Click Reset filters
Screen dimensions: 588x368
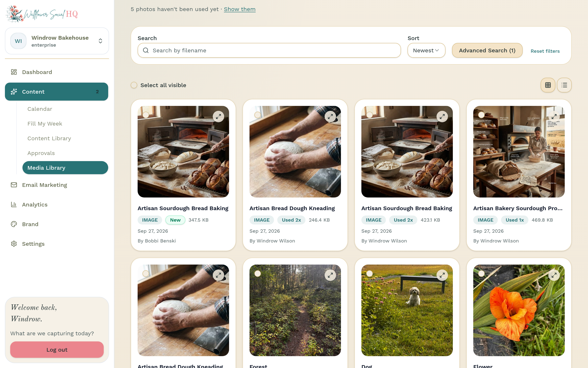coord(545,51)
